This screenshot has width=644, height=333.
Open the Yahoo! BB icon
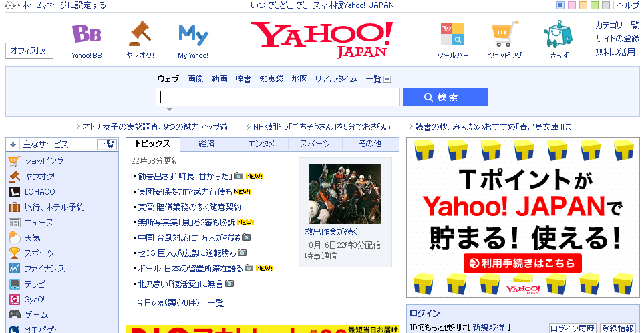(86, 33)
